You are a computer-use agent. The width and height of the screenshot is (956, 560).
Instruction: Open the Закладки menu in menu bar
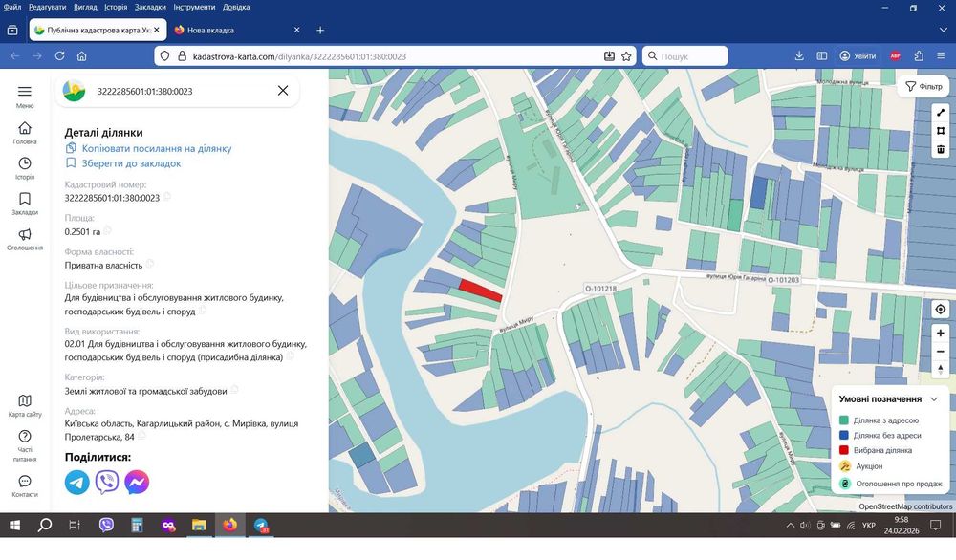(149, 7)
